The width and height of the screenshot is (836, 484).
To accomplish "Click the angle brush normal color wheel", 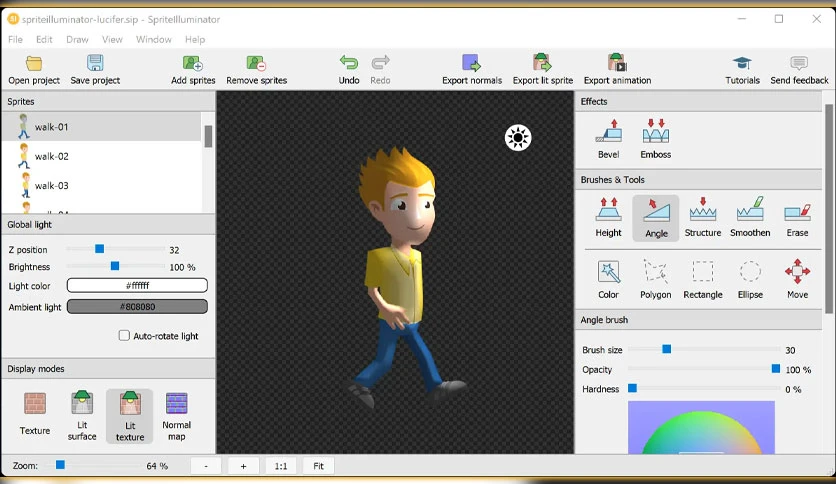I will 701,427.
